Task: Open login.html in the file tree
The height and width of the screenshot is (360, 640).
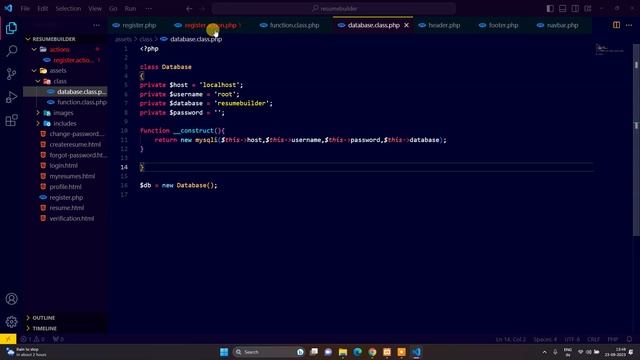Action: (x=65, y=165)
